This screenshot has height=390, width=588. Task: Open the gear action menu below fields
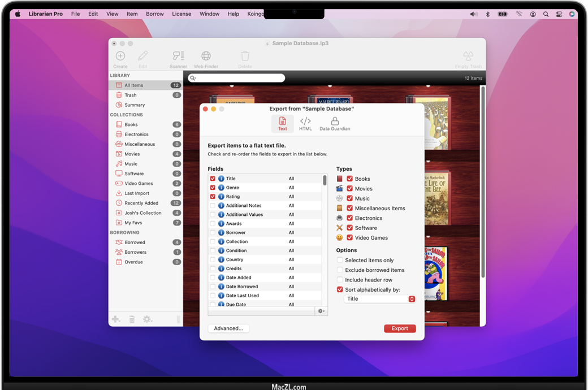coord(321,311)
